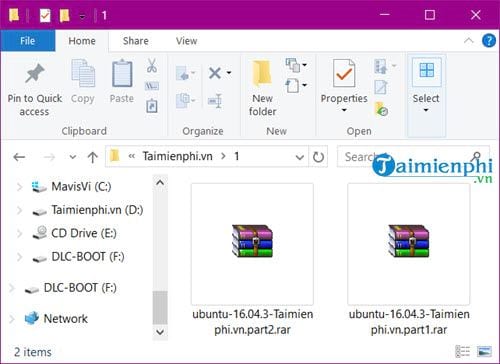This screenshot has height=364, width=500.
Task: Click the search magnifier icon
Action: click(477, 156)
